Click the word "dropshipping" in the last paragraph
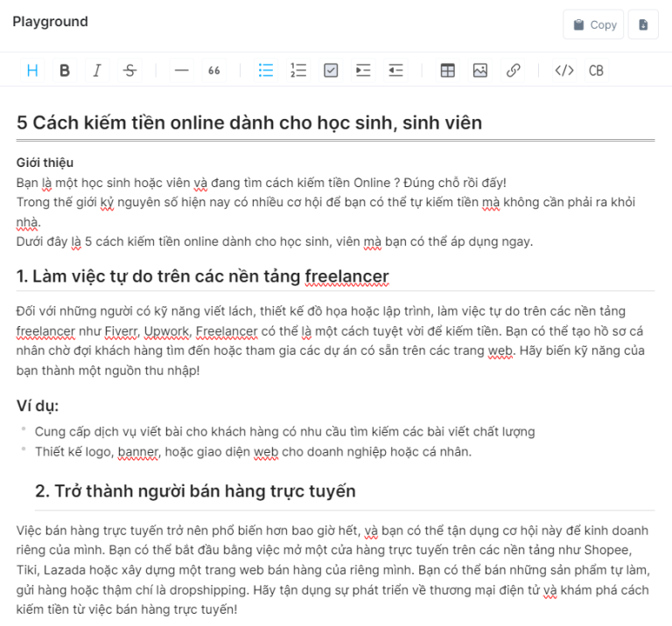The height and width of the screenshot is (626, 672). coord(209,590)
